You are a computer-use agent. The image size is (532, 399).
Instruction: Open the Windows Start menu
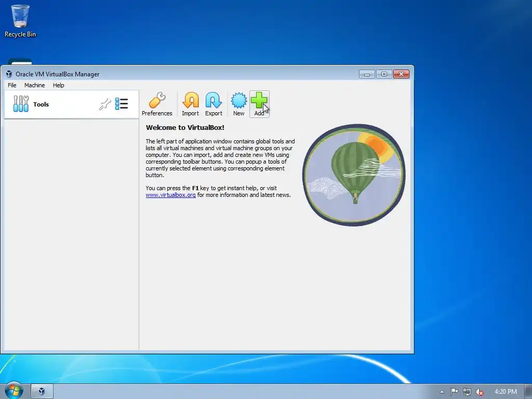coord(14,391)
